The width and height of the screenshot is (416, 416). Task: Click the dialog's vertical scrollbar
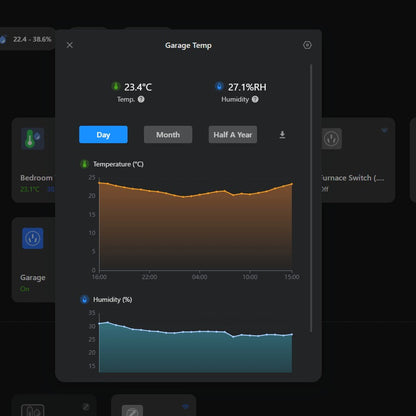click(311, 198)
